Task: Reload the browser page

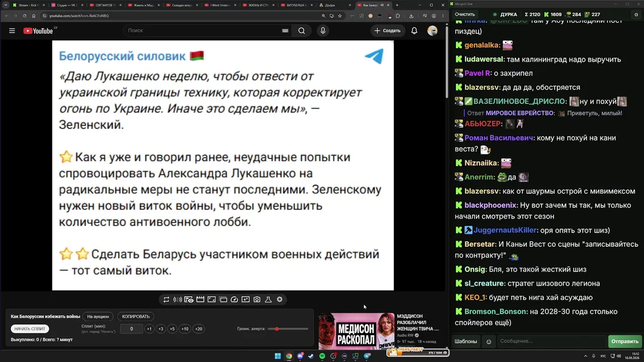Action: [x=24, y=16]
